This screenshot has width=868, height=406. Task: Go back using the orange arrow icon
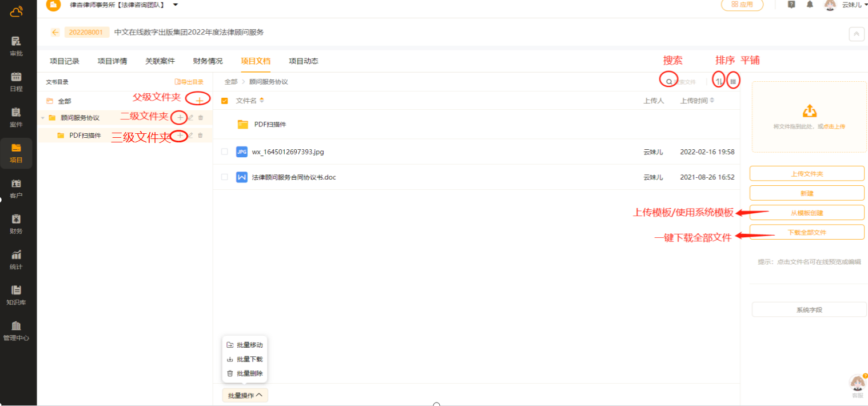click(55, 33)
